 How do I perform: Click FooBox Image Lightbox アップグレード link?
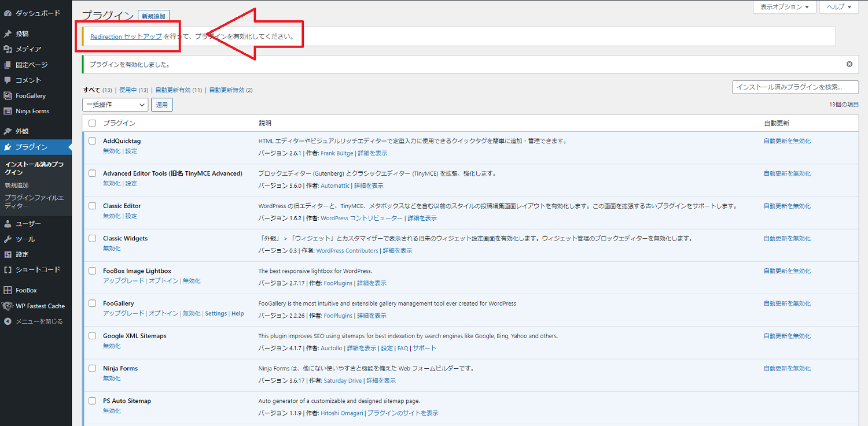[123, 281]
